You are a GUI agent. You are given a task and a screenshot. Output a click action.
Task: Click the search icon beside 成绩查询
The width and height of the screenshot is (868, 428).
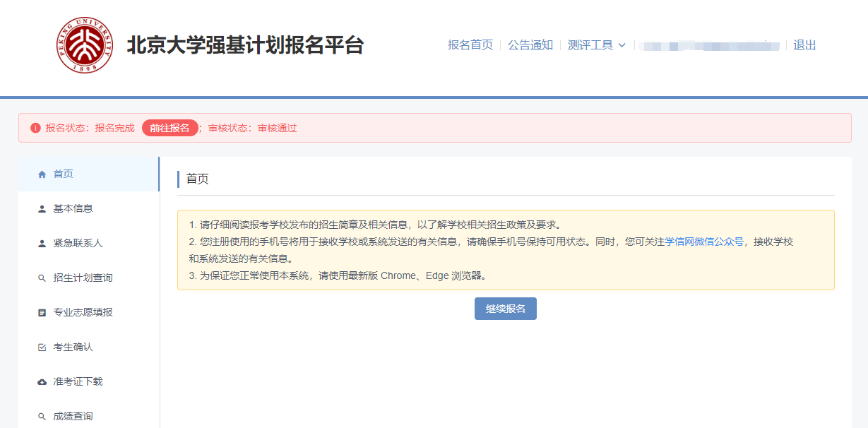[42, 417]
